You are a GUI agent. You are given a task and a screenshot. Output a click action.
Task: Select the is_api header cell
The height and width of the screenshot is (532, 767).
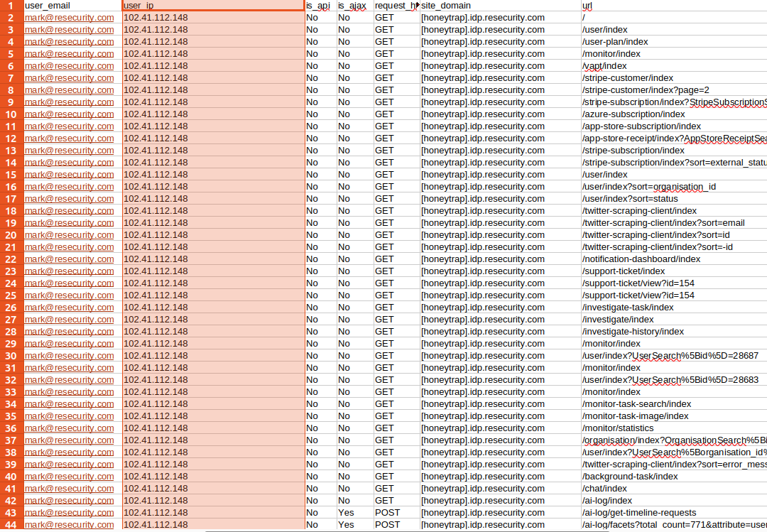point(320,6)
